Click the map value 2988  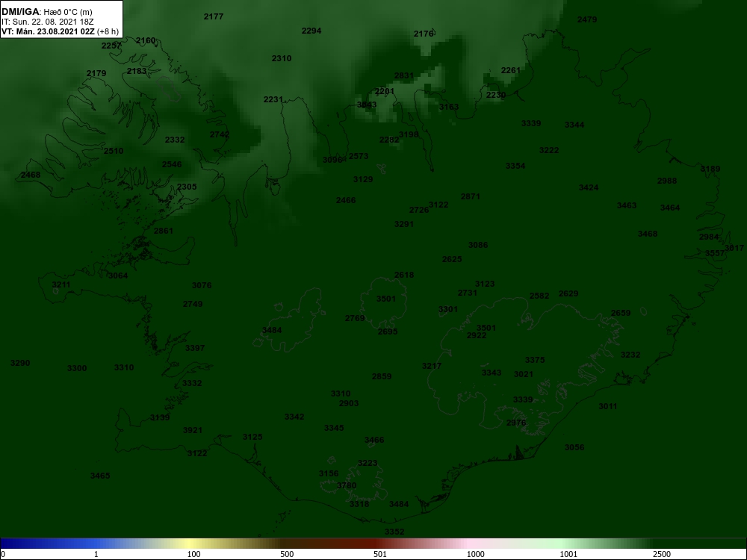point(667,181)
